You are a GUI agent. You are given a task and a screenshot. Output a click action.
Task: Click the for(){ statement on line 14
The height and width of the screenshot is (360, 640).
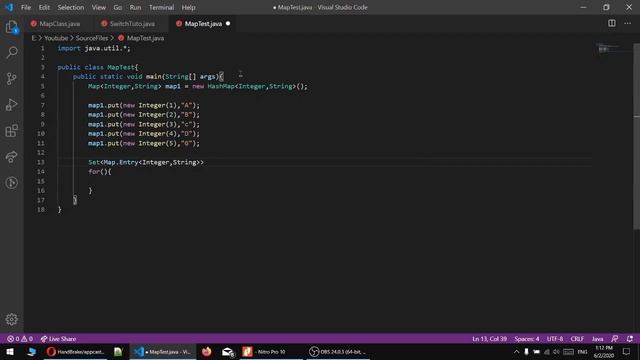(100, 171)
